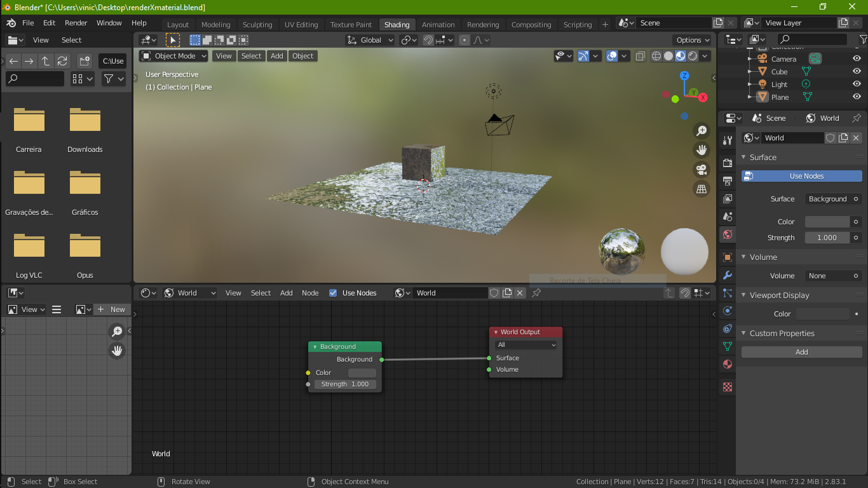
Task: Open the viewport Add menu button
Action: [x=276, y=56]
